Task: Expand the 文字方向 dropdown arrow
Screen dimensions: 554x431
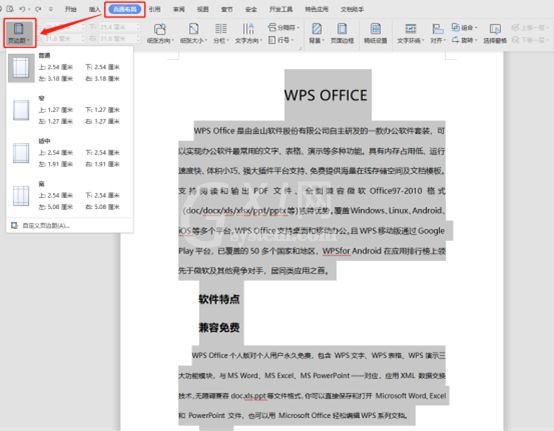Action: tap(261, 41)
